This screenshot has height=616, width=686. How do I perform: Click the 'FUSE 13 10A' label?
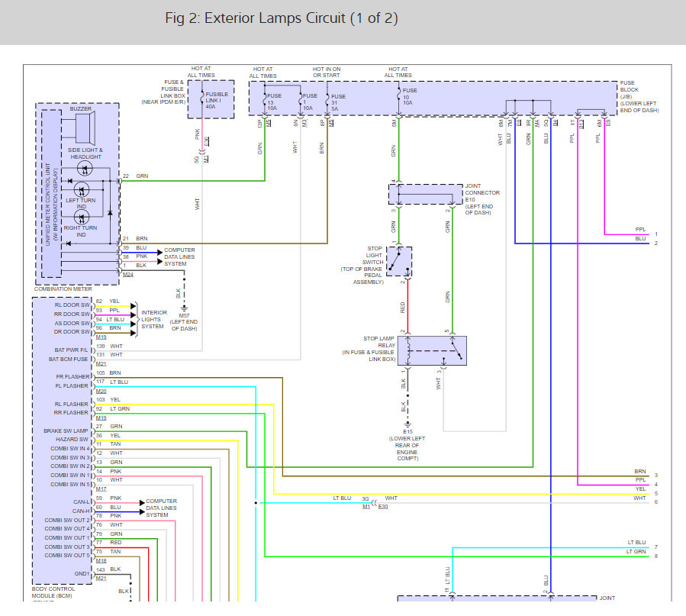274,102
